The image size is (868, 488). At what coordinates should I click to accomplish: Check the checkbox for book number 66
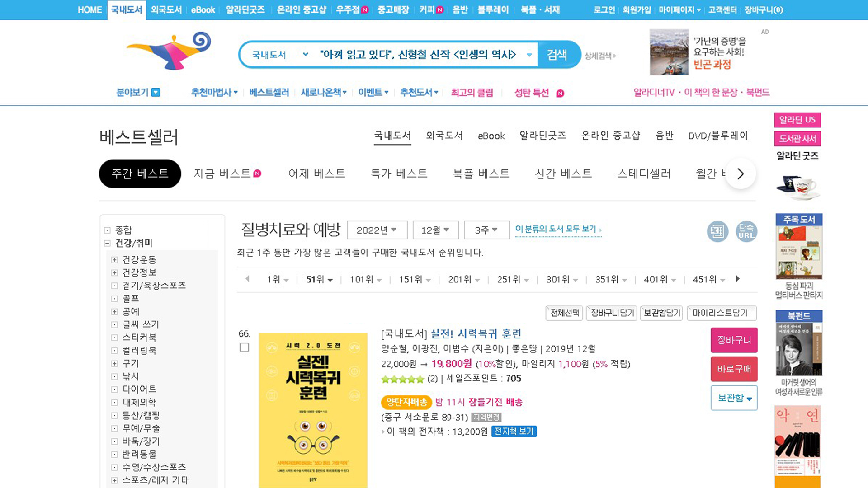[244, 347]
